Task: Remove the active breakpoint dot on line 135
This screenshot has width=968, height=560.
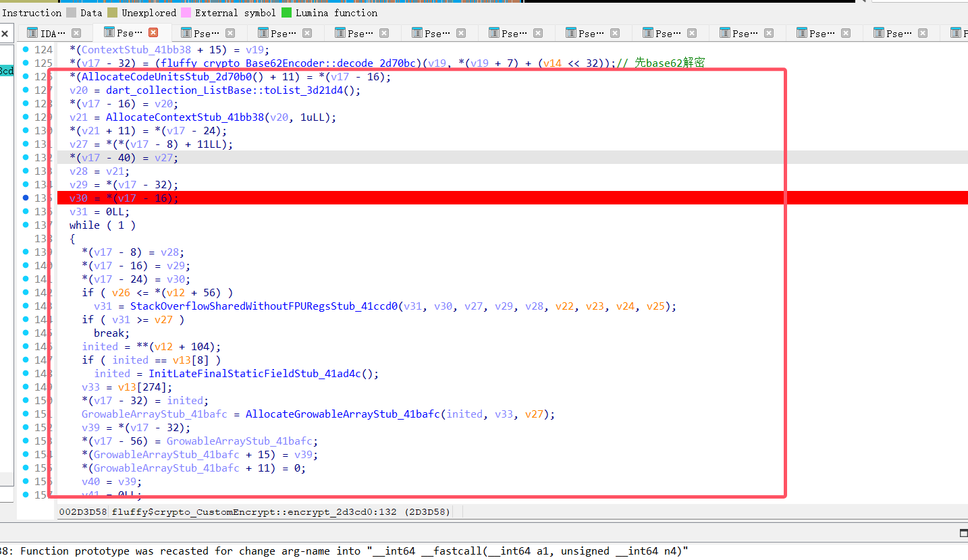Action: [x=26, y=198]
